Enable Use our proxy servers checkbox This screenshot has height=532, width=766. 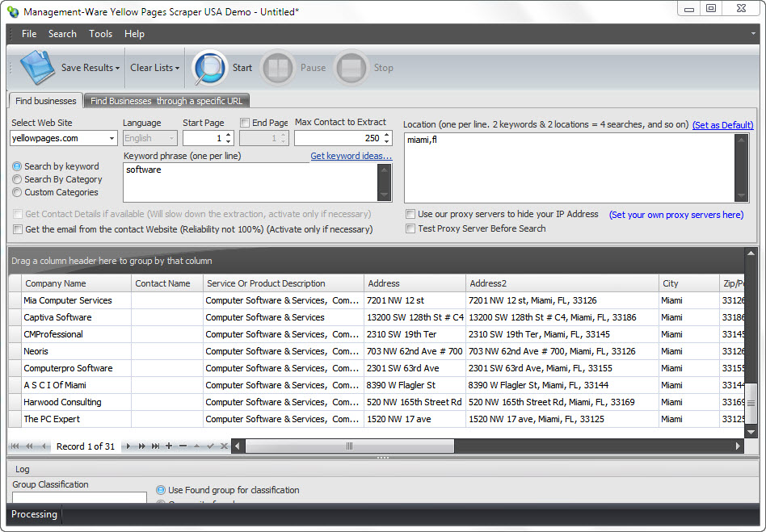tap(410, 214)
